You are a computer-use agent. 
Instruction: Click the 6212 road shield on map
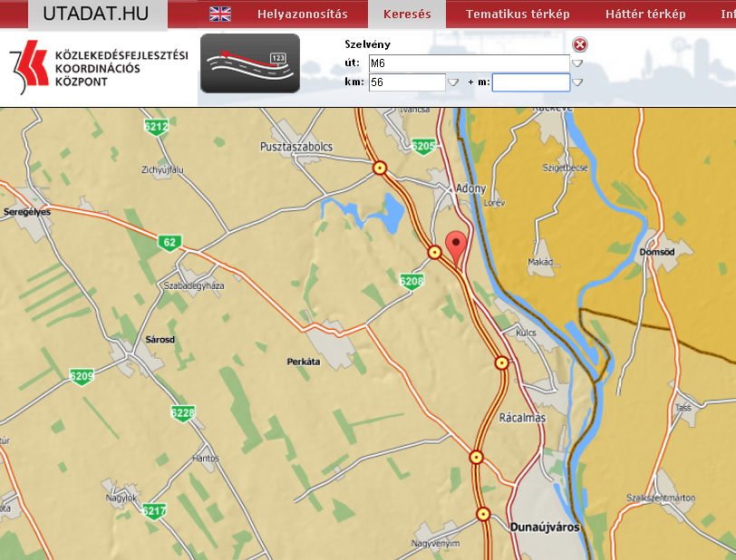pos(156,128)
